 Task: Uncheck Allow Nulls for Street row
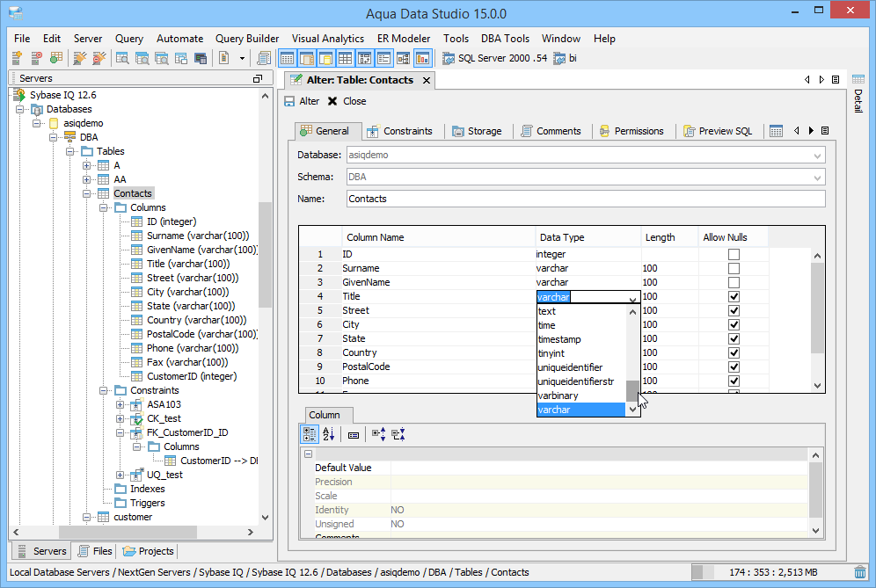(734, 310)
